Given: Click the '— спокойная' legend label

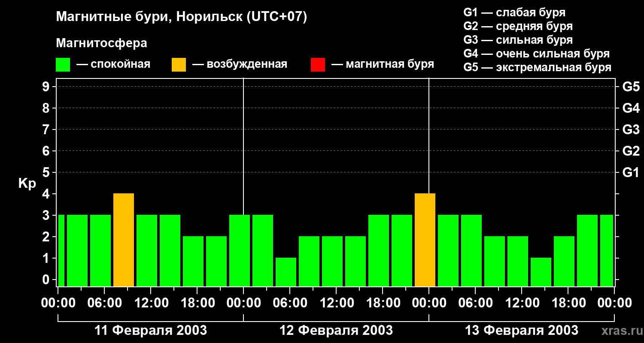Looking at the screenshot, I should click(113, 64).
